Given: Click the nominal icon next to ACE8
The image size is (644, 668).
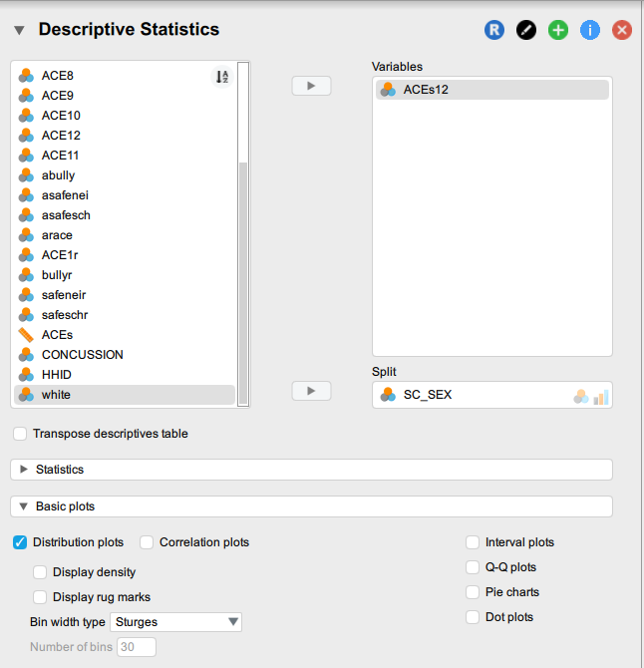Looking at the screenshot, I should [26, 76].
